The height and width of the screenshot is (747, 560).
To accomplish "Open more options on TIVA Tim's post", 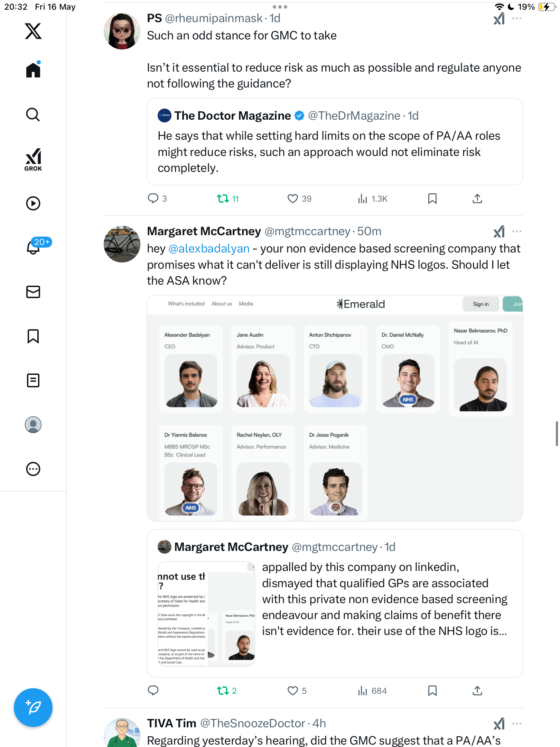I will [517, 723].
